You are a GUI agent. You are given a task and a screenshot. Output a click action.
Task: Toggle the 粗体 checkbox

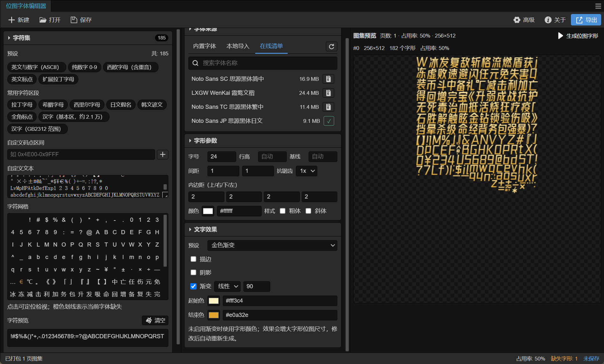283,211
